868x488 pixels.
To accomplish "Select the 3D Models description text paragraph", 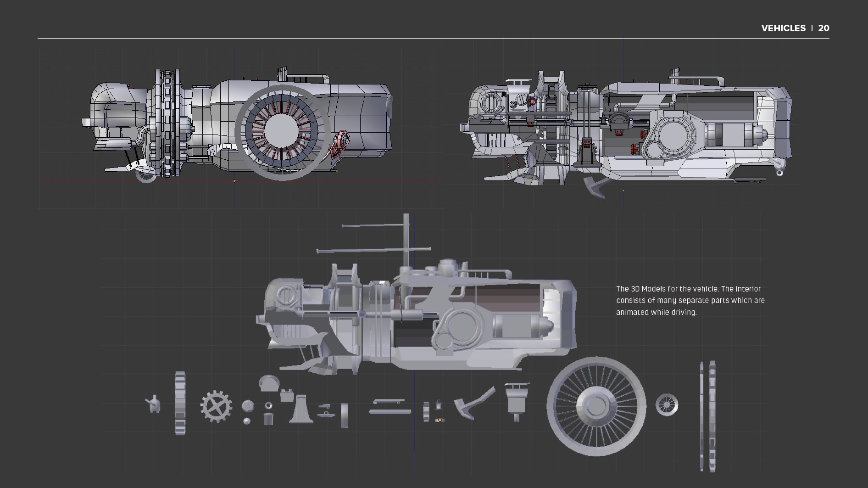I will tap(690, 301).
